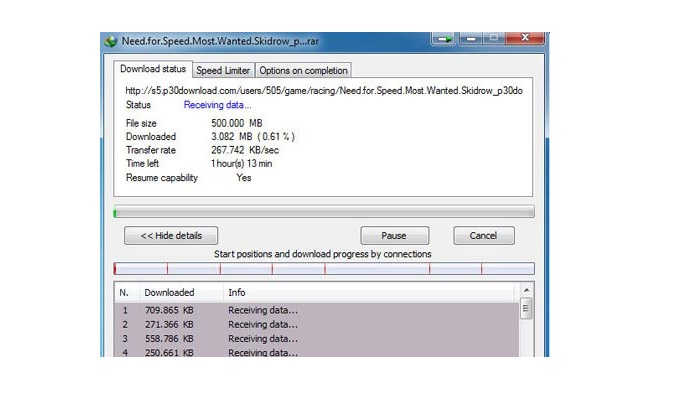Click the transfer rate 267.742 KB/sec
This screenshot has height=400, width=700.
point(245,150)
